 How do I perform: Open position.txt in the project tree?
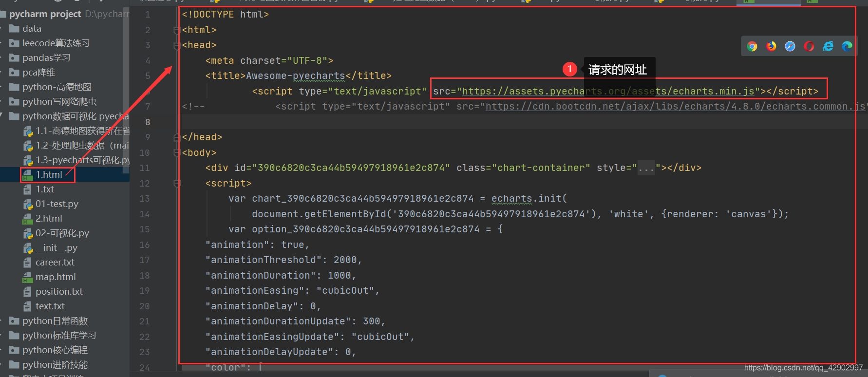pos(59,291)
